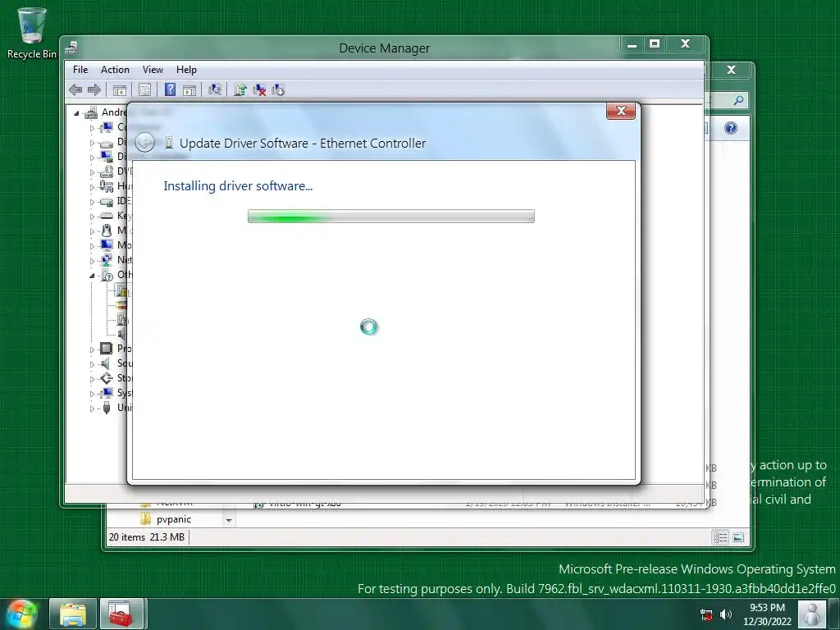Open the File menu in Device Manager
The image size is (840, 630).
(80, 70)
